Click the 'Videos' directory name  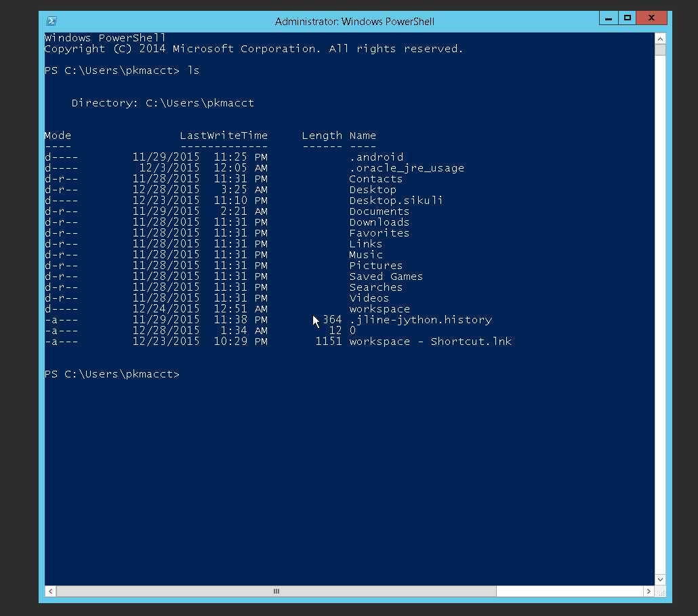[369, 298]
